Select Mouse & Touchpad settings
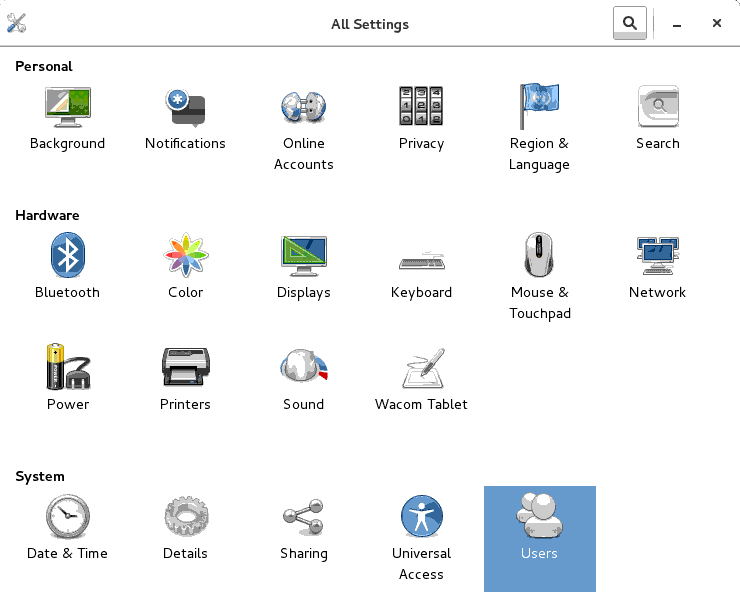The height and width of the screenshot is (600, 740). pyautogui.click(x=539, y=256)
